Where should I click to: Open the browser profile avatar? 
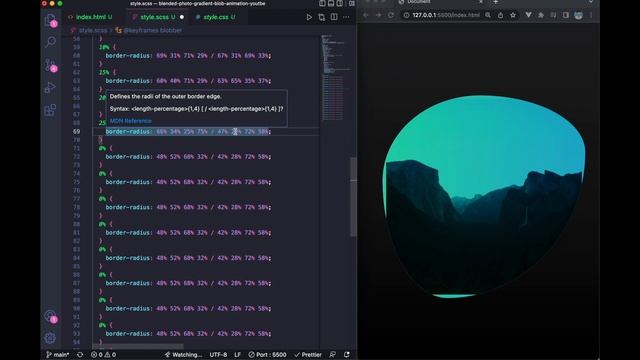[x=578, y=15]
